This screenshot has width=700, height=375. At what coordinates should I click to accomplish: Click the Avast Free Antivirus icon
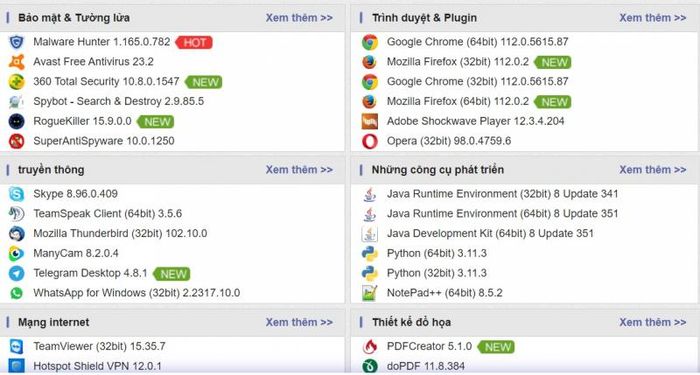pyautogui.click(x=17, y=62)
